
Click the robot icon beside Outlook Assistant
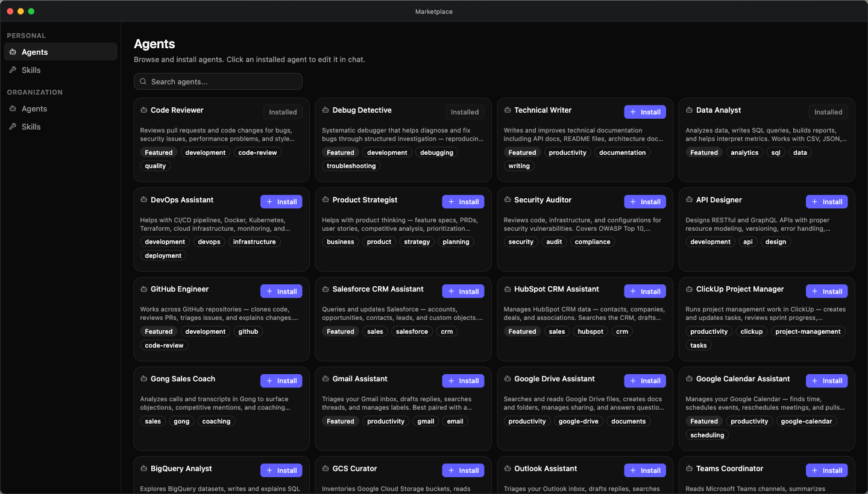click(x=507, y=469)
